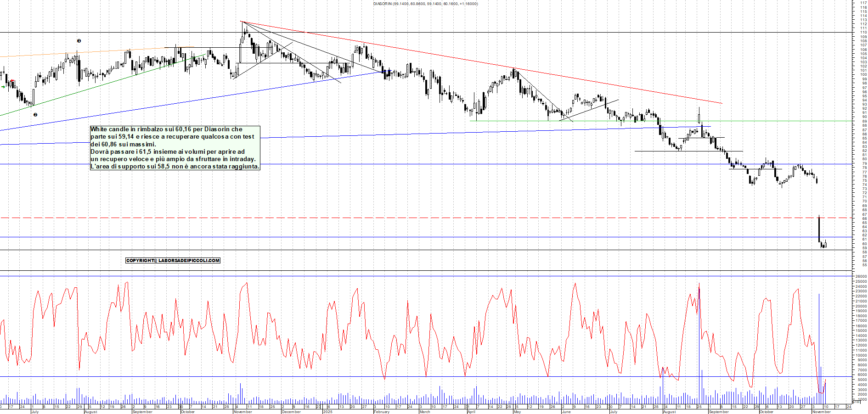This screenshot has width=868, height=414.
Task: Expand the 2025 section on the date axis
Action: point(327,411)
